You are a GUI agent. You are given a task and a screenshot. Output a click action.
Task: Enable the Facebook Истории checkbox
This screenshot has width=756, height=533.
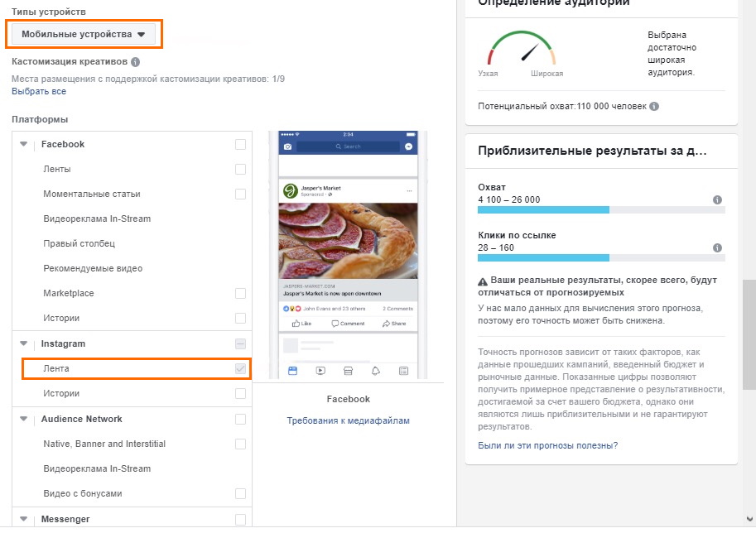[240, 318]
